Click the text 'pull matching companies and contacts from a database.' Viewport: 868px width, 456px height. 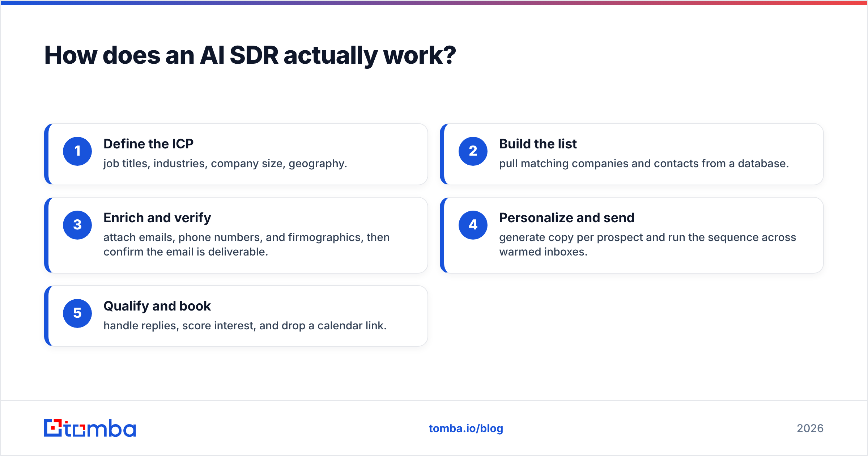coord(644,164)
